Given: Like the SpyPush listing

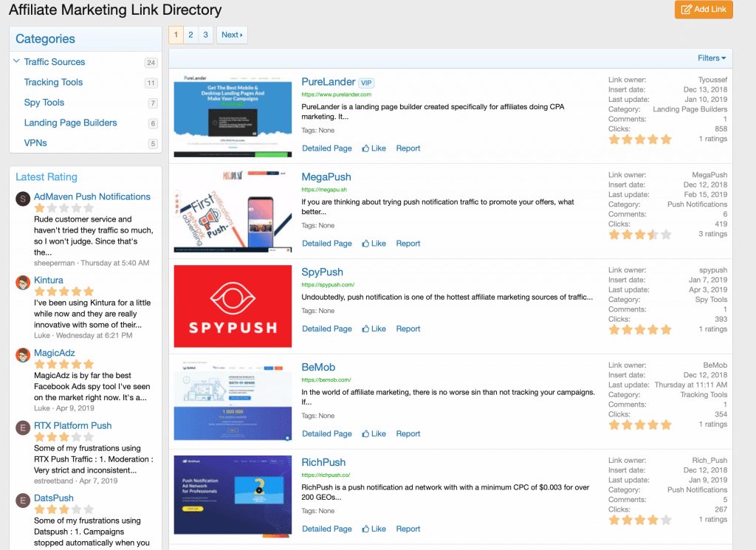Looking at the screenshot, I should 374,329.
